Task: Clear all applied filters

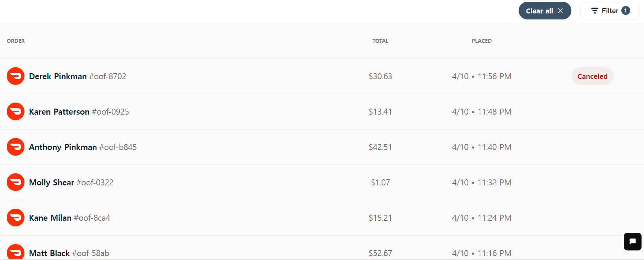Action: coord(545,11)
